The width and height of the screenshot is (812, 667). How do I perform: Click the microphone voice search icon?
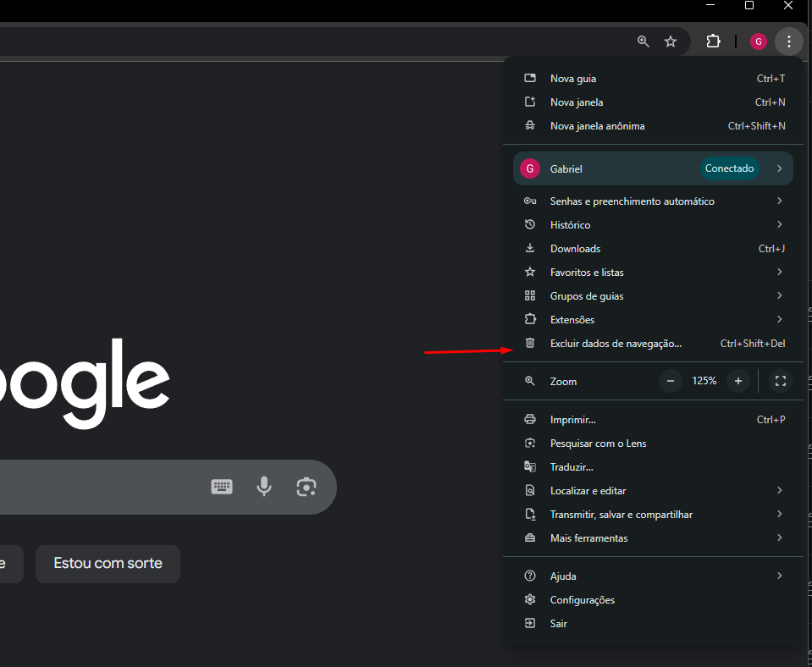pyautogui.click(x=264, y=487)
